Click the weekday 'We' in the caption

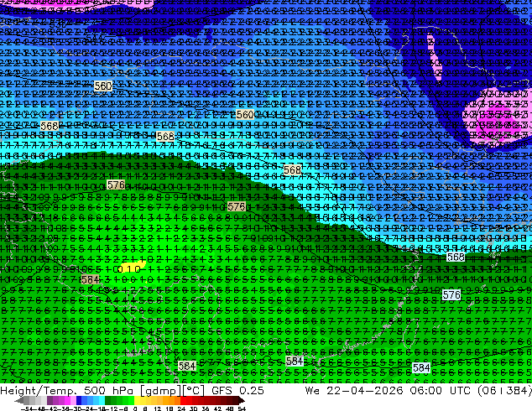pos(312,390)
